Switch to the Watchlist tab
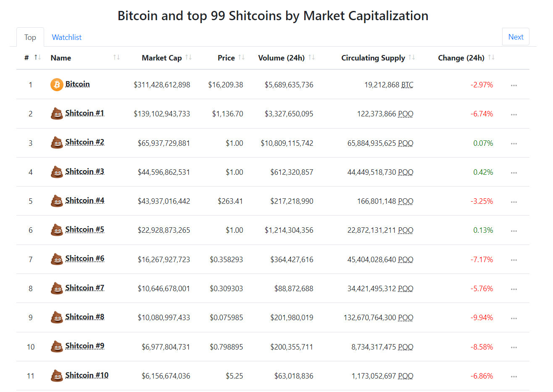The height and width of the screenshot is (392, 553). tap(67, 37)
